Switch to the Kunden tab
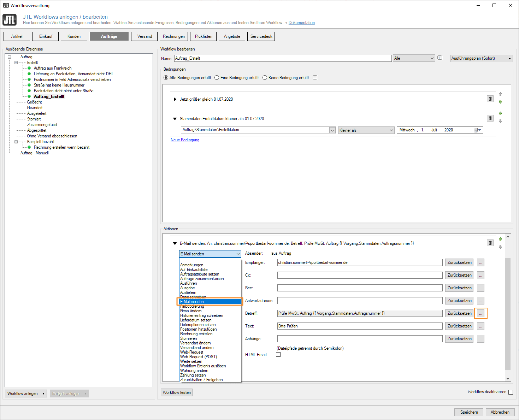 [x=74, y=36]
